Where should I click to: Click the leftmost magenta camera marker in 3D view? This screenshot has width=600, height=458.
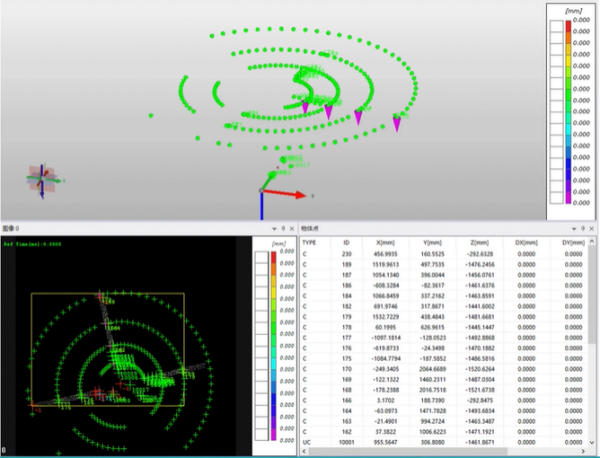pyautogui.click(x=305, y=107)
